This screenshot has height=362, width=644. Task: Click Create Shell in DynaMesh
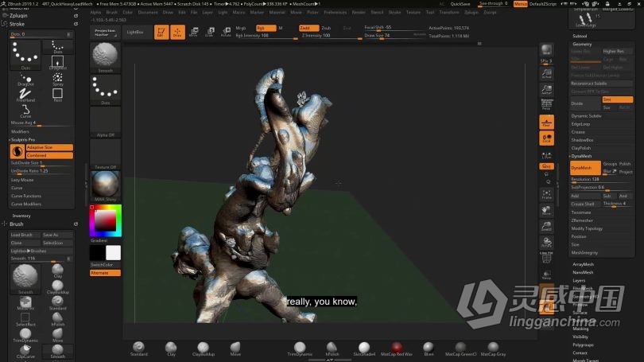point(585,204)
